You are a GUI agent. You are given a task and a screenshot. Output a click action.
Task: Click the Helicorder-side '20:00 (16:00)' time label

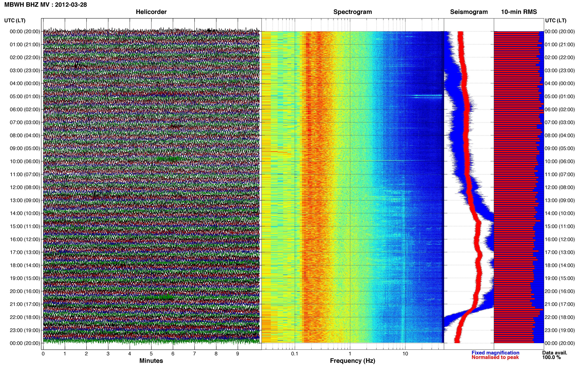pos(25,291)
